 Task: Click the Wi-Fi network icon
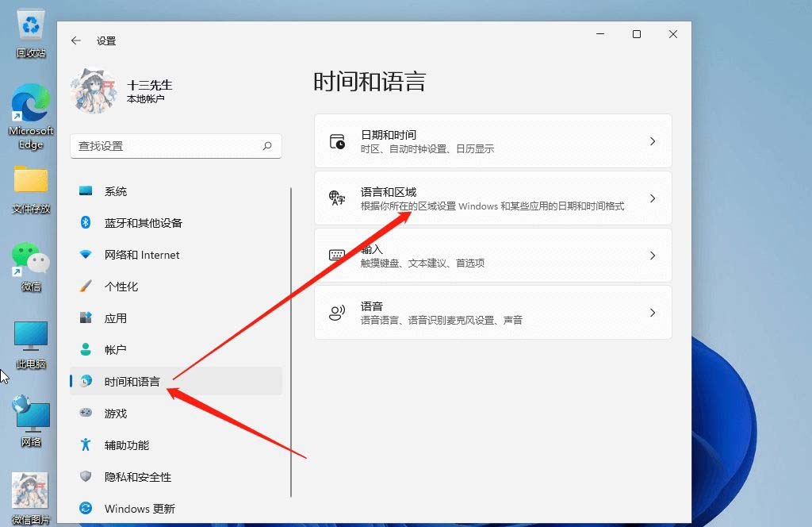coord(86,255)
